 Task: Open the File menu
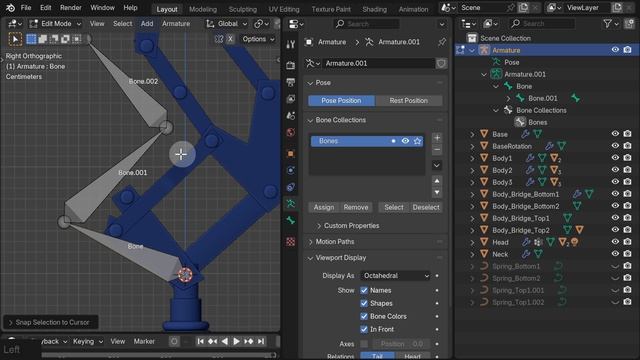coord(26,8)
